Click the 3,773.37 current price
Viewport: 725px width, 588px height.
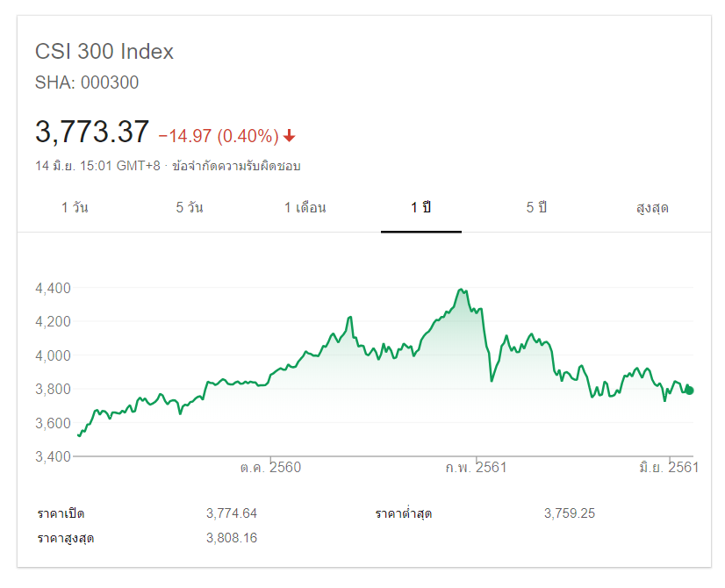point(92,133)
